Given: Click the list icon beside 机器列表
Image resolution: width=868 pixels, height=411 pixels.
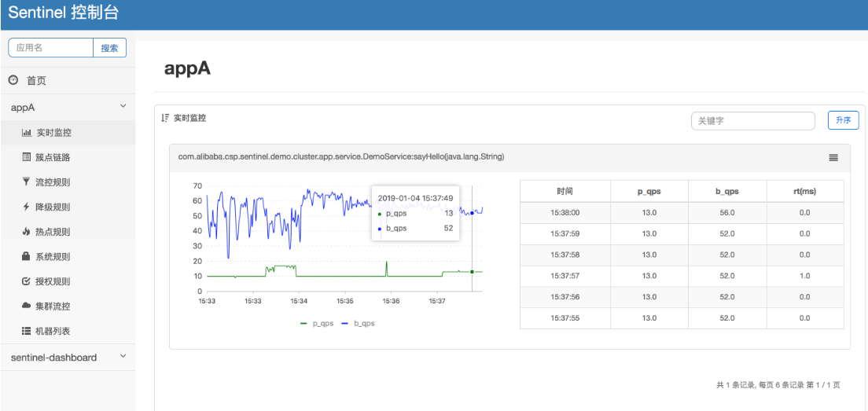Looking at the screenshot, I should point(26,331).
